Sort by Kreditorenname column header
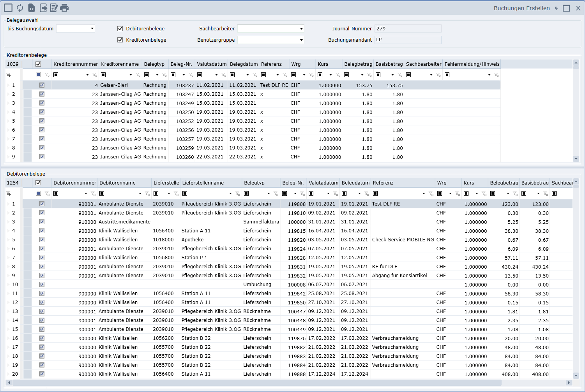Viewport: 585px width, 392px height. 120,64
